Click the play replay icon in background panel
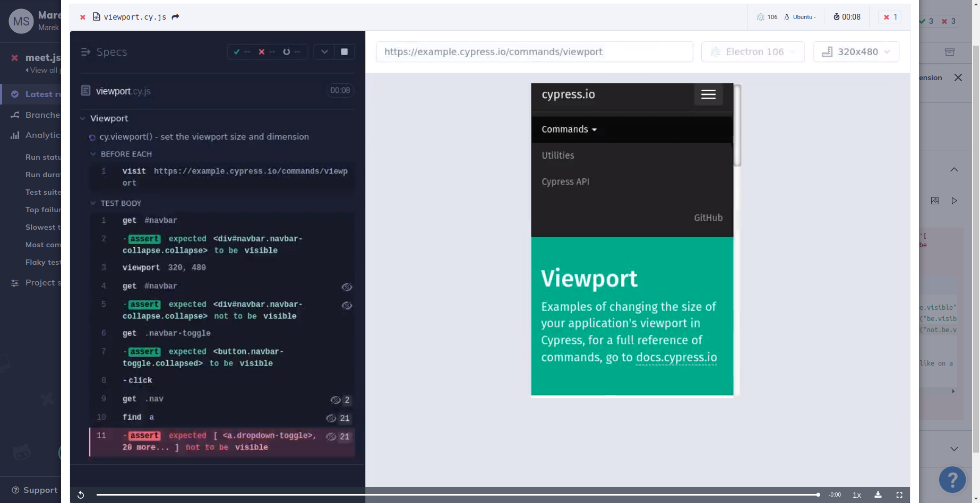980x503 pixels. tap(955, 201)
